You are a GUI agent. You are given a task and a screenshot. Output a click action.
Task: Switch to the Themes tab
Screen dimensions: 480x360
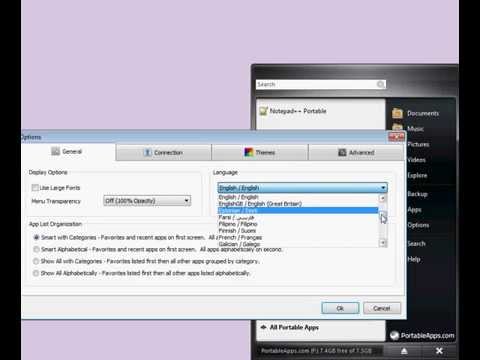pyautogui.click(x=260, y=152)
